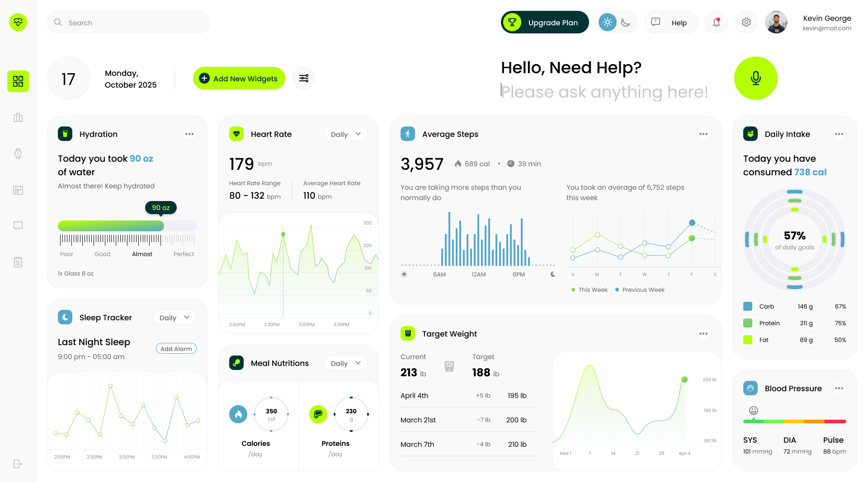Click the hydration progress bar
This screenshot has width=868, height=482.
[127, 226]
